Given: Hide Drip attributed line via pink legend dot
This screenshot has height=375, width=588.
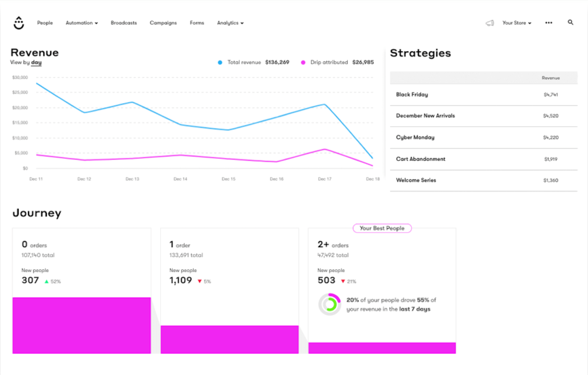Looking at the screenshot, I should coord(304,62).
